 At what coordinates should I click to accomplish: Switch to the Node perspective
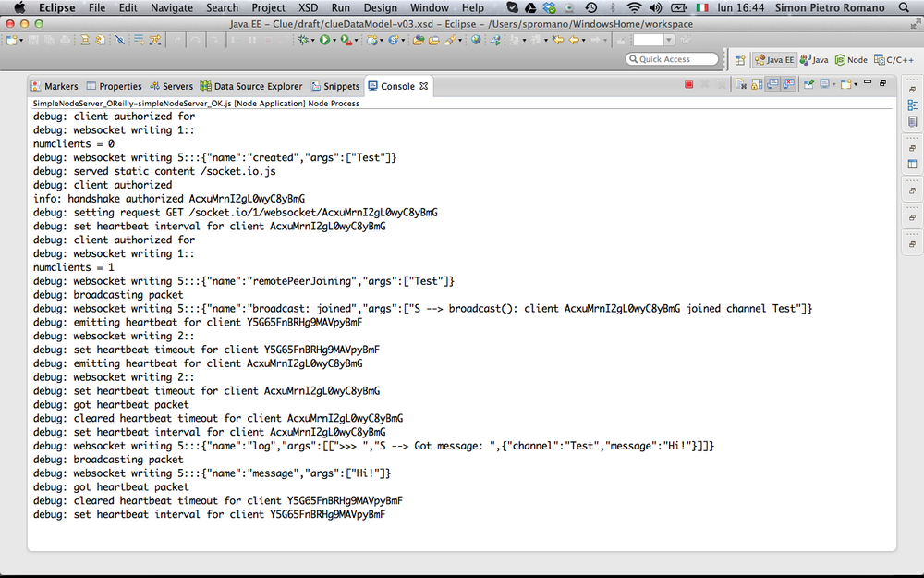pyautogui.click(x=851, y=60)
